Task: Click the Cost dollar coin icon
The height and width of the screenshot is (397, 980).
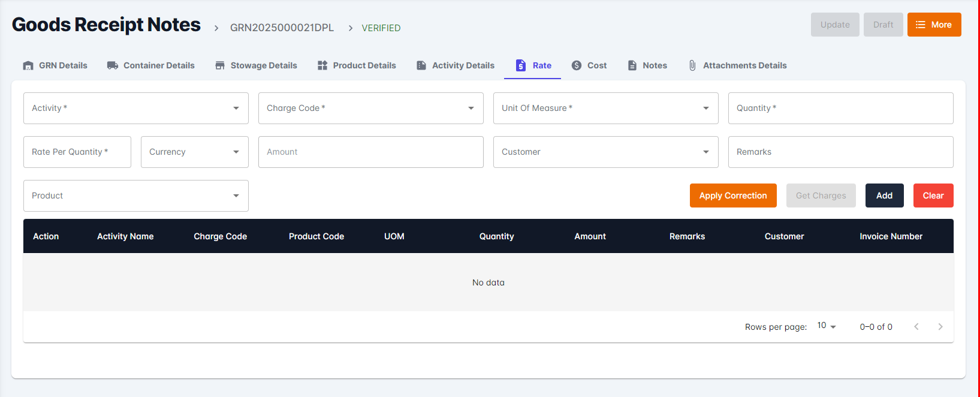Action: pos(577,65)
